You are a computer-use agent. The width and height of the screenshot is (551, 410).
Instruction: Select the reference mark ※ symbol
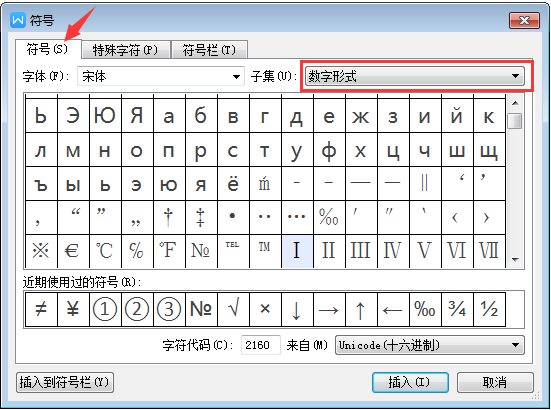click(x=41, y=251)
